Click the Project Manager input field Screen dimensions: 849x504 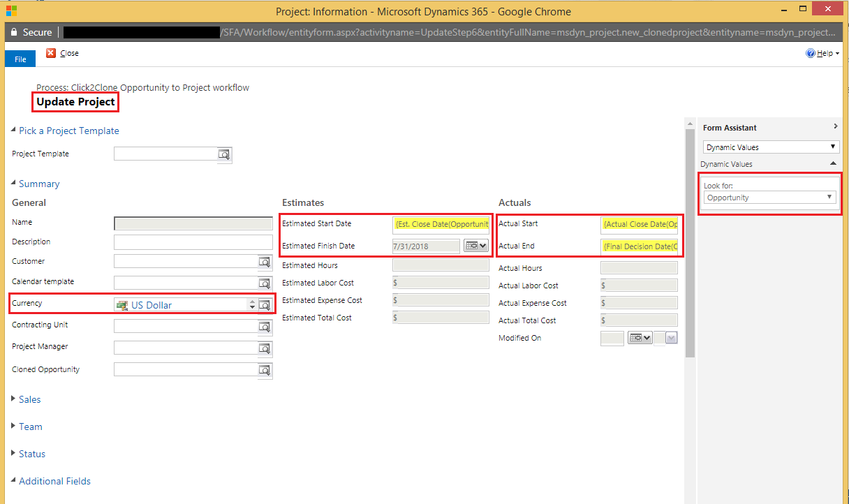[x=186, y=348]
